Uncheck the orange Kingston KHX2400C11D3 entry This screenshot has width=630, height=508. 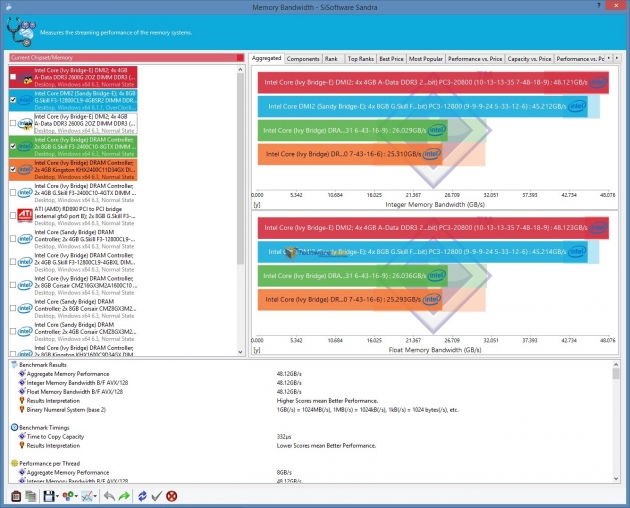click(x=13, y=169)
